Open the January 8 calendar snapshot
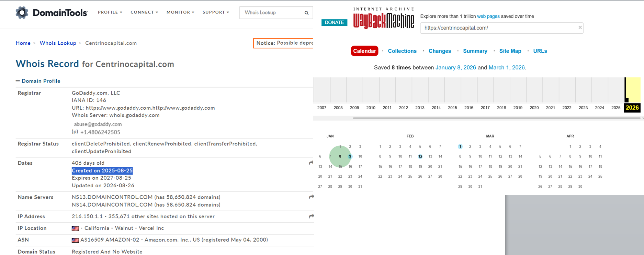This screenshot has height=255, width=644. tap(340, 156)
